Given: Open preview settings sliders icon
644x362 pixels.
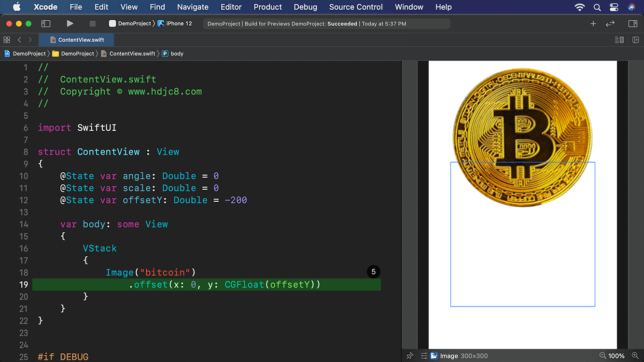Looking at the screenshot, I should pyautogui.click(x=423, y=356).
